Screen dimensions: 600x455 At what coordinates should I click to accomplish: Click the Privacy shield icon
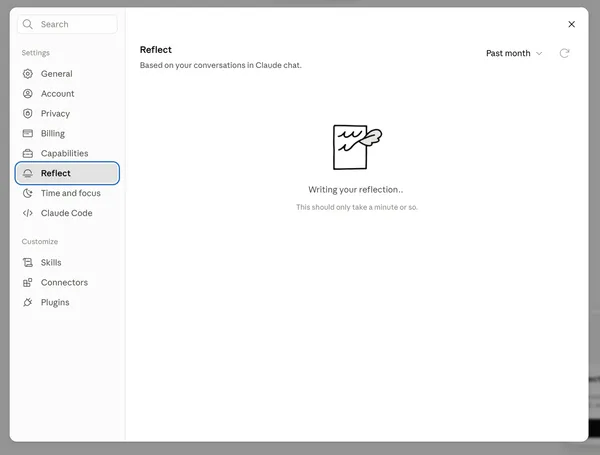coord(28,113)
